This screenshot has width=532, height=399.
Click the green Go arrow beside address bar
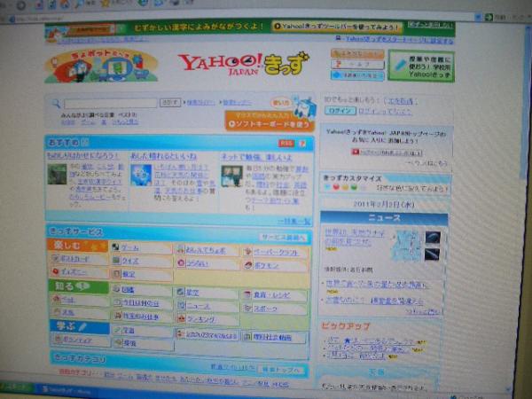tap(489, 17)
